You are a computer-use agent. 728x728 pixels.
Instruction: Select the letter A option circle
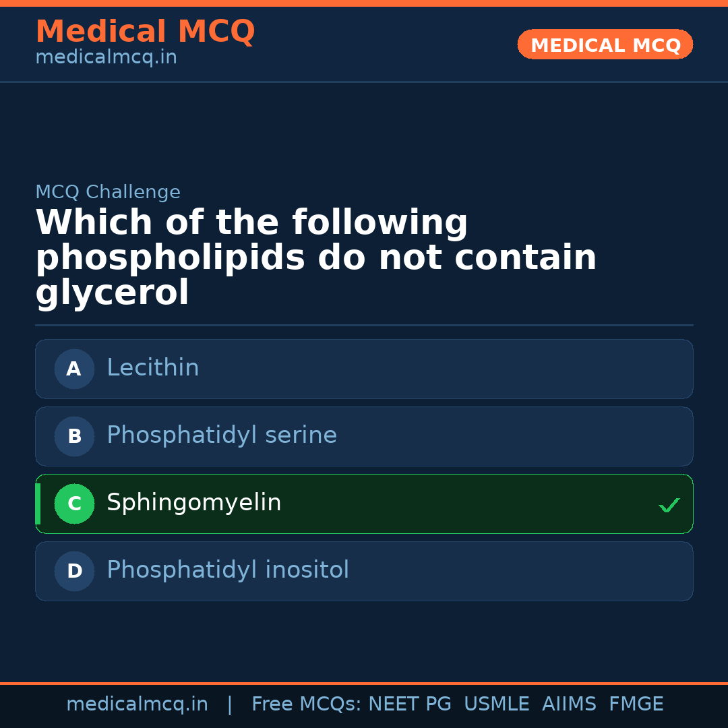point(74,369)
